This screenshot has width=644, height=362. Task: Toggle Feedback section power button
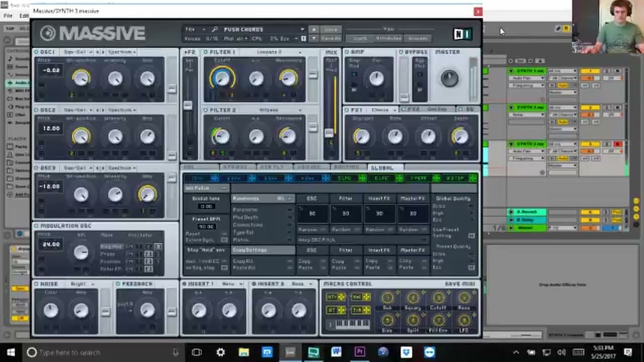(118, 284)
